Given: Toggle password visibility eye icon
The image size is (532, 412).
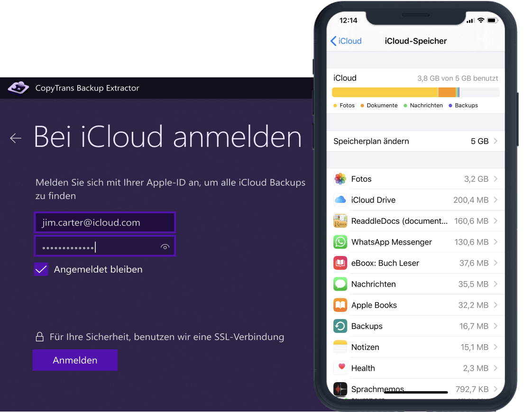Looking at the screenshot, I should (x=165, y=247).
